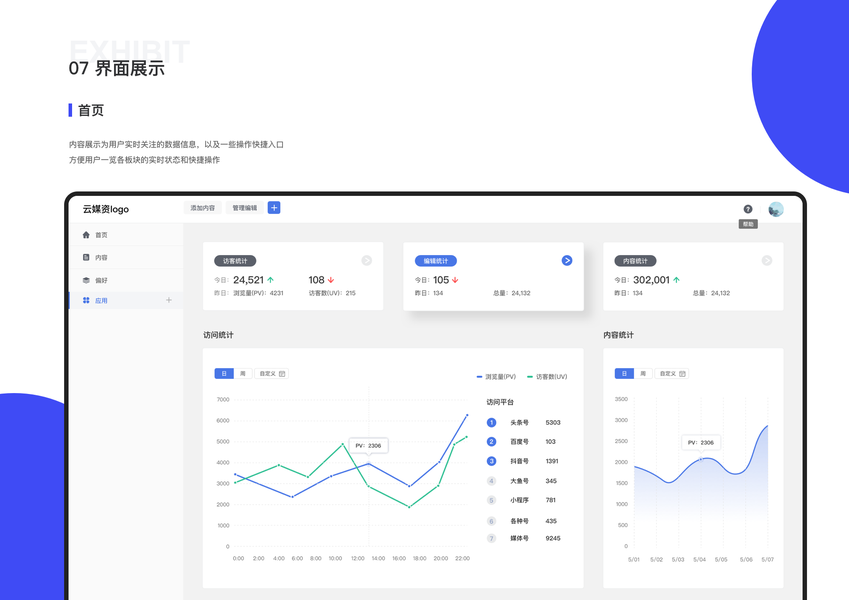Click the 管理编辑 button
Image resolution: width=849 pixels, height=600 pixels.
point(245,208)
